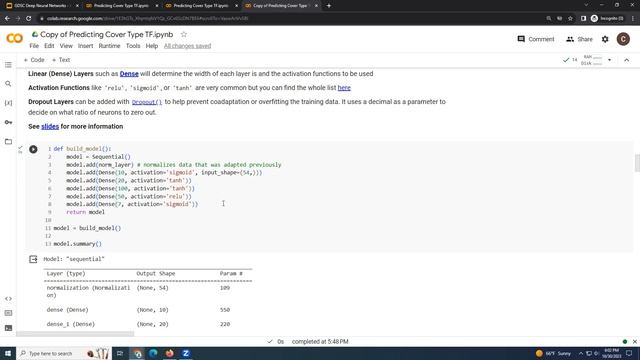
Task: Open Windows Start menu
Action: tap(8, 353)
